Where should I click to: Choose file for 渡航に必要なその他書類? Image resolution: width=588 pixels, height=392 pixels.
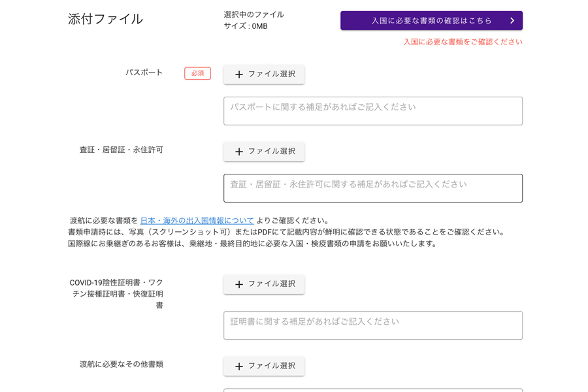264,366
